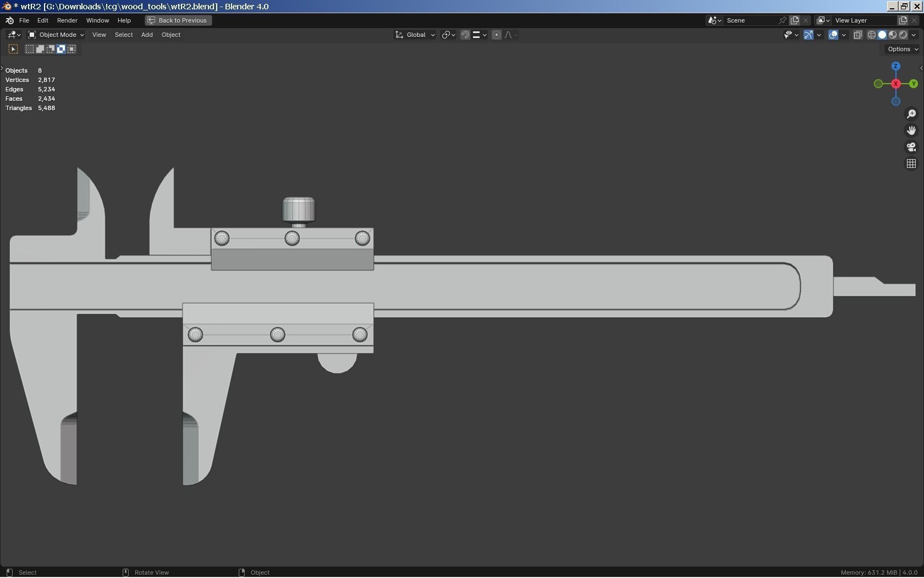The image size is (924, 578).
Task: Click the red X axis on the gizmo
Action: 895,84
